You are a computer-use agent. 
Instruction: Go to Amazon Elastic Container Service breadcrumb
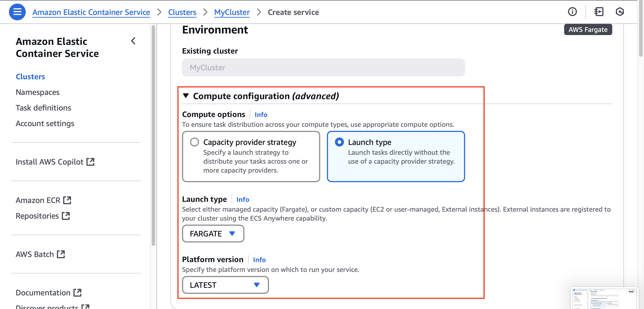coord(91,12)
